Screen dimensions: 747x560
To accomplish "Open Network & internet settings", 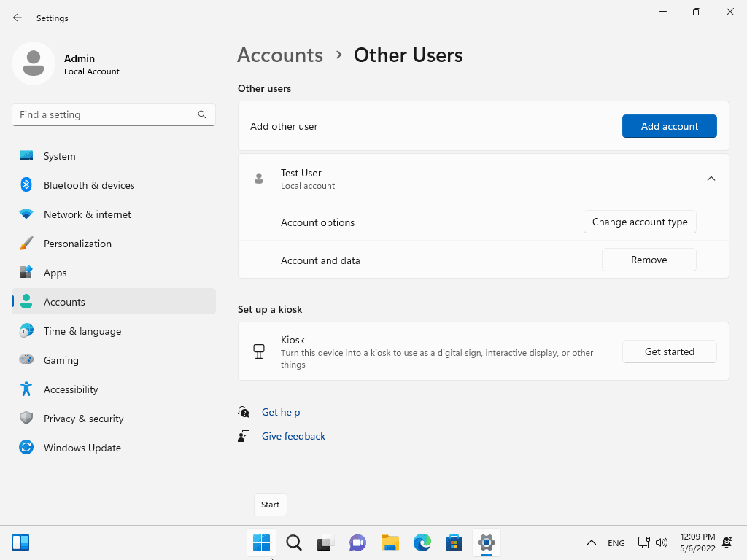I will 87,214.
